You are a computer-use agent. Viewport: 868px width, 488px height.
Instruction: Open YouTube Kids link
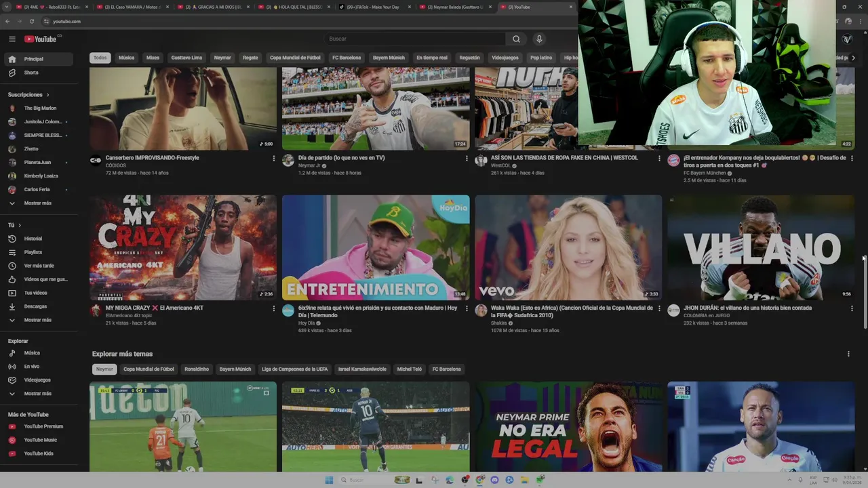point(39,453)
